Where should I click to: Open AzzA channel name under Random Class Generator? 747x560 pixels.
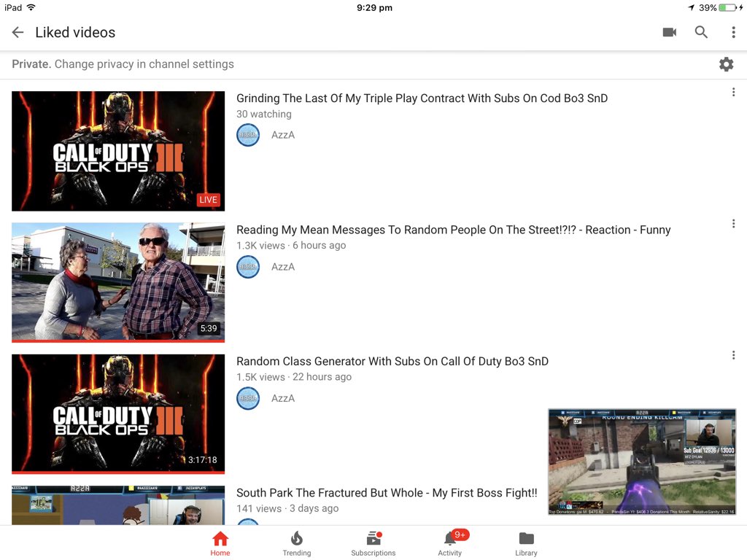pos(283,398)
